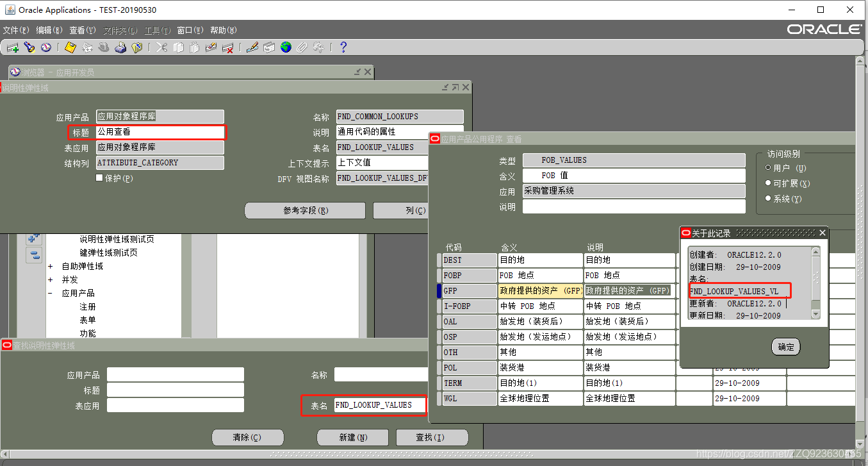The height and width of the screenshot is (466, 868).
Task: Click the Copy toolbar icon
Action: coord(178,47)
